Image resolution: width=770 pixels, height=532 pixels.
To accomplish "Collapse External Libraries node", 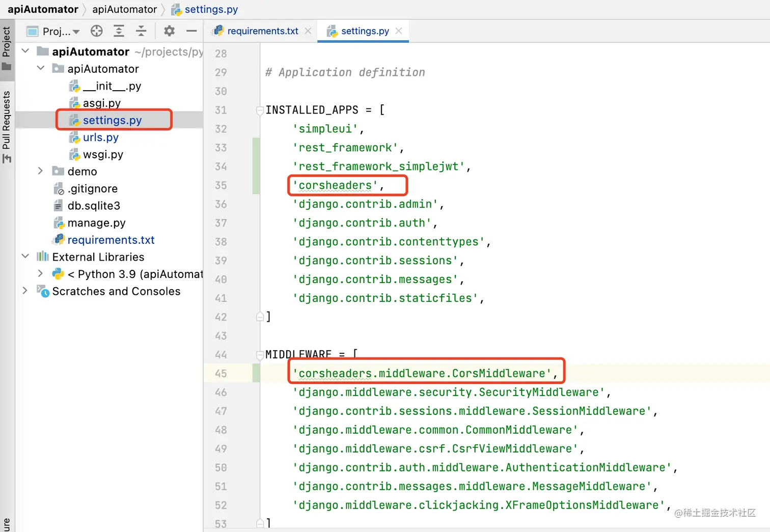I will (25, 257).
